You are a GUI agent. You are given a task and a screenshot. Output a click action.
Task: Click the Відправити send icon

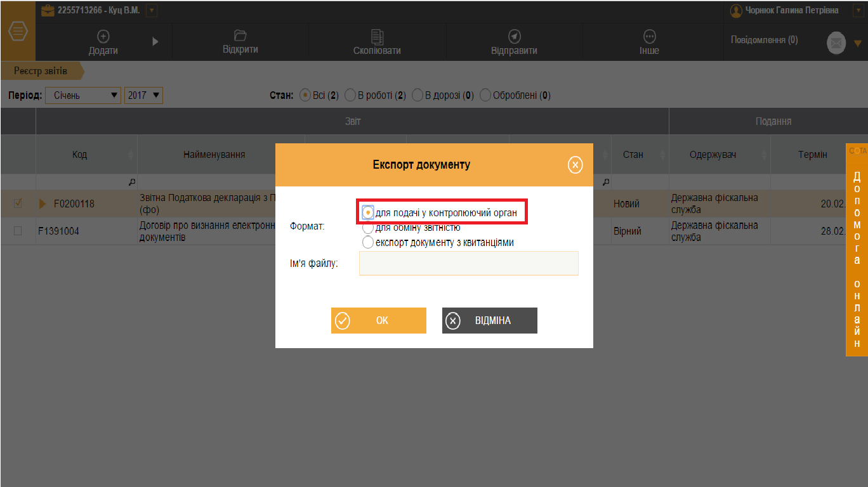pos(515,37)
